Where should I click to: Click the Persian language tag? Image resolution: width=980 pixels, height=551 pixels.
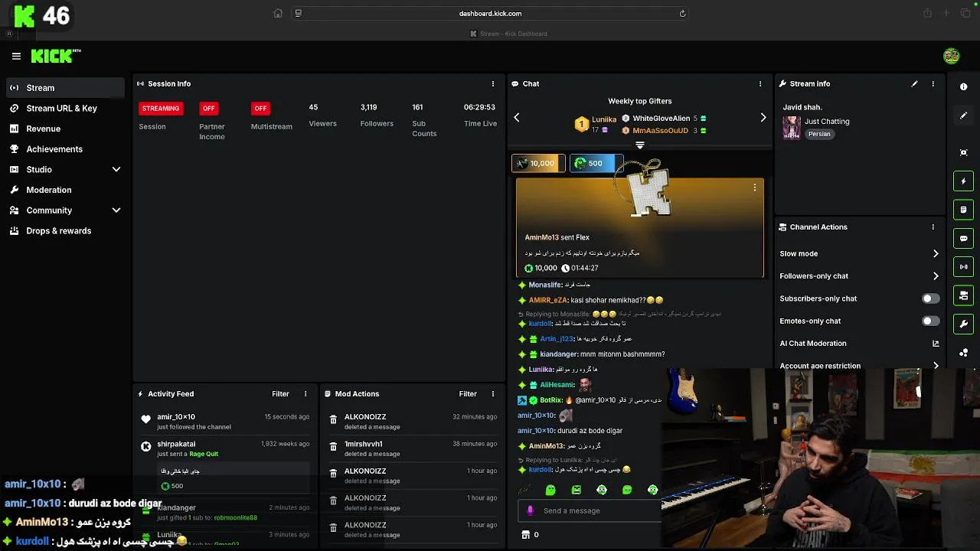[x=819, y=134]
